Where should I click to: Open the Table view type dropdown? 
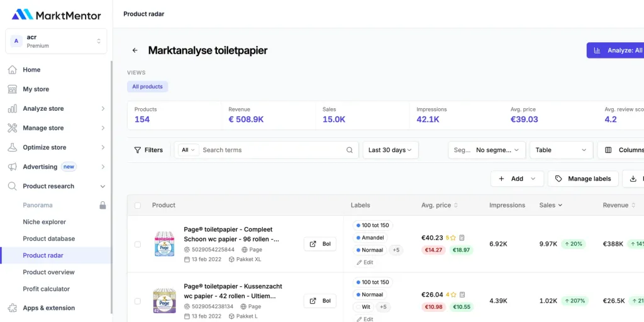(x=562, y=150)
